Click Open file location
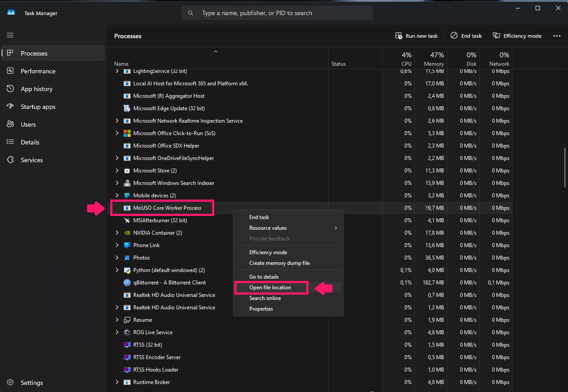This screenshot has height=392, width=568. click(x=288, y=288)
